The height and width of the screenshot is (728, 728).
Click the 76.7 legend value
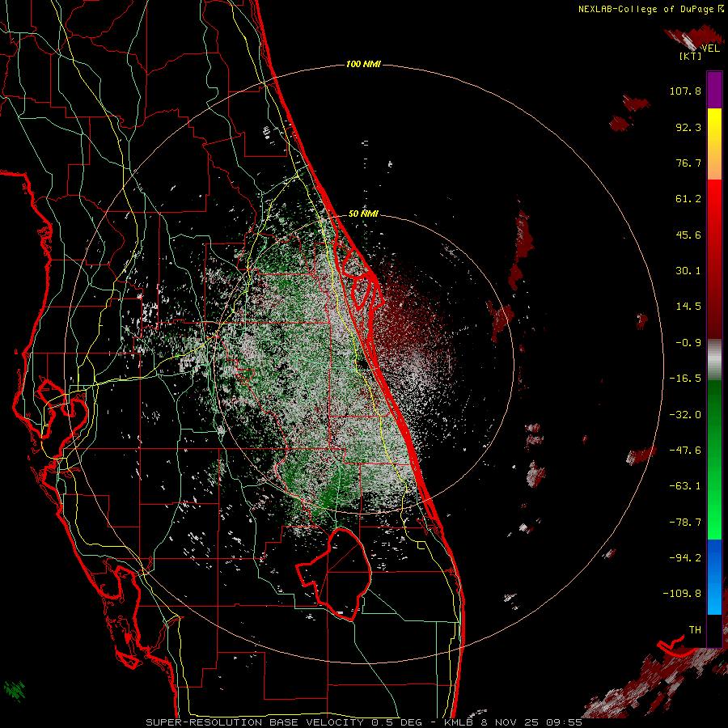688,163
